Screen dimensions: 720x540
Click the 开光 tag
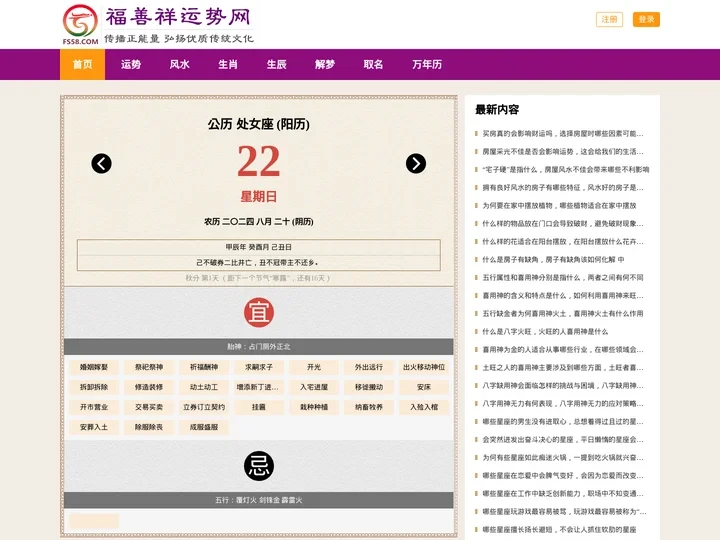pos(314,367)
